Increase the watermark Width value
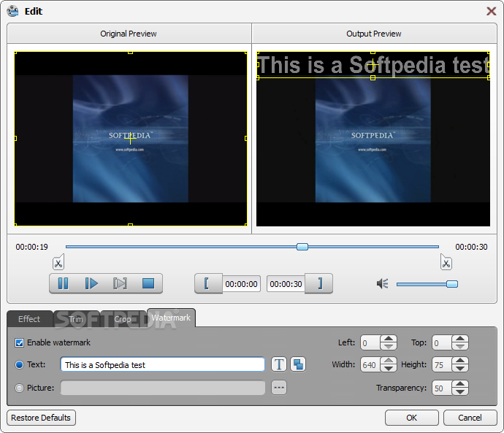The width and height of the screenshot is (504, 433). click(x=389, y=361)
